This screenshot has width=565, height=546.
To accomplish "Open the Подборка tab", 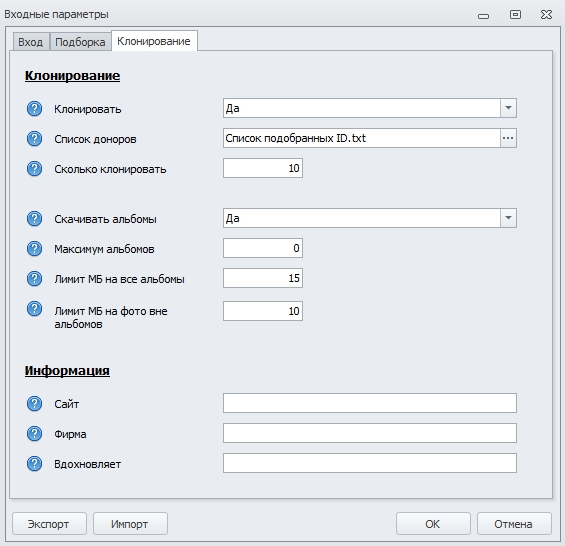I will pos(80,42).
